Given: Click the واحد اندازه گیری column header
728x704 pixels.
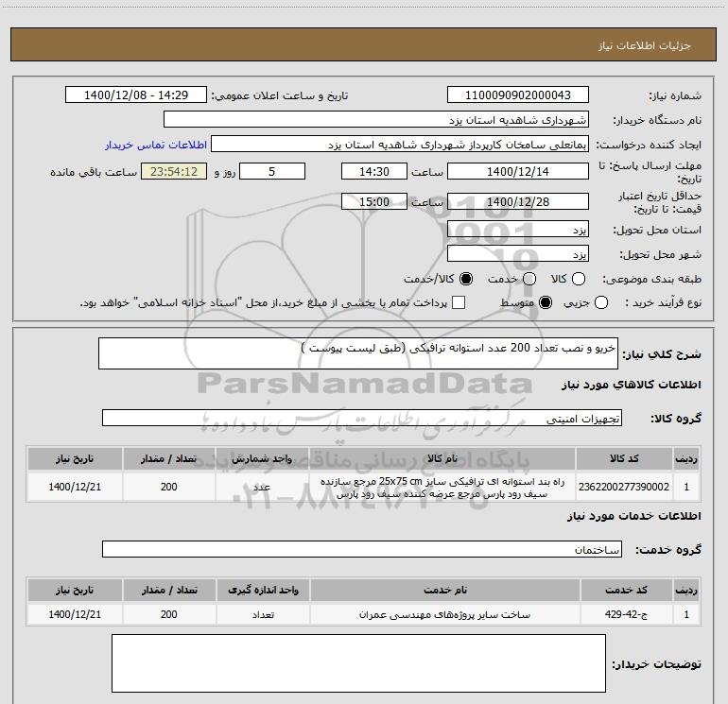Looking at the screenshot, I should pos(263,591).
